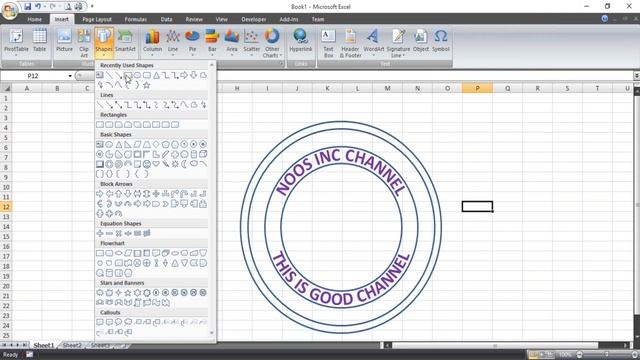Switch to the Page Layout tab

(x=97, y=19)
